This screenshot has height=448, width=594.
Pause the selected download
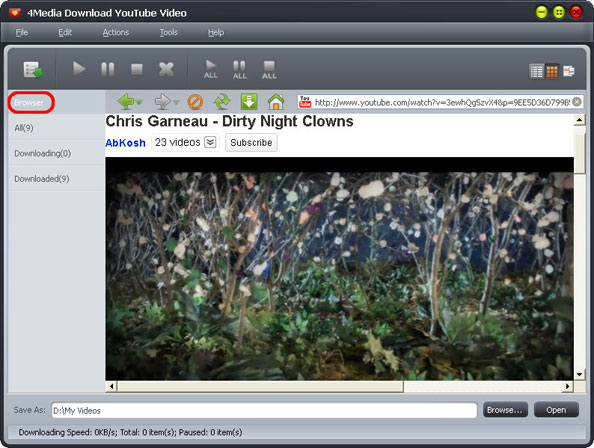[x=108, y=69]
